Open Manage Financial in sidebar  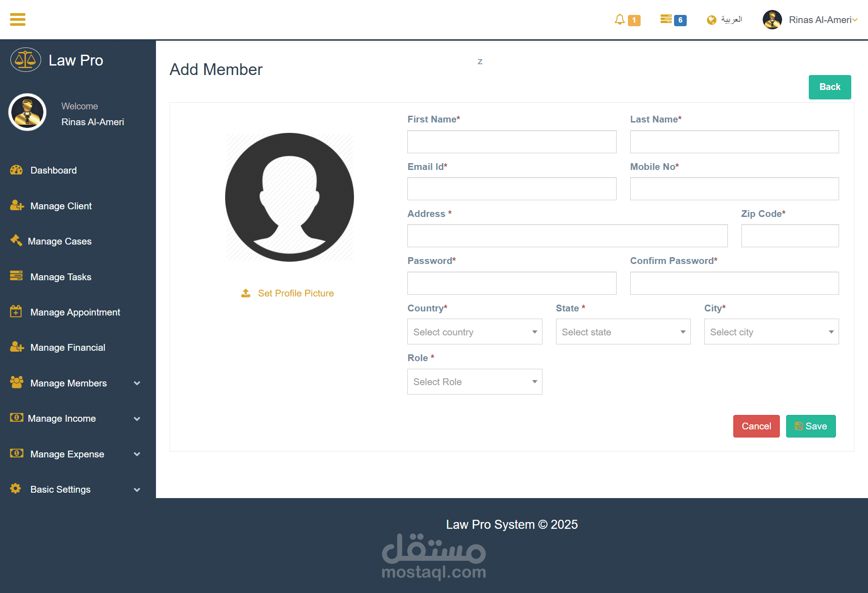coord(67,347)
